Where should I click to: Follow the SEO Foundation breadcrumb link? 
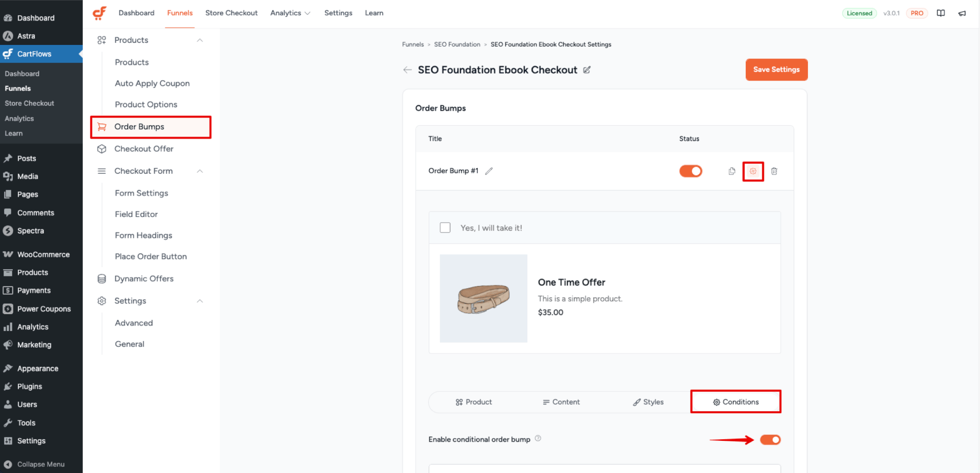(x=457, y=44)
